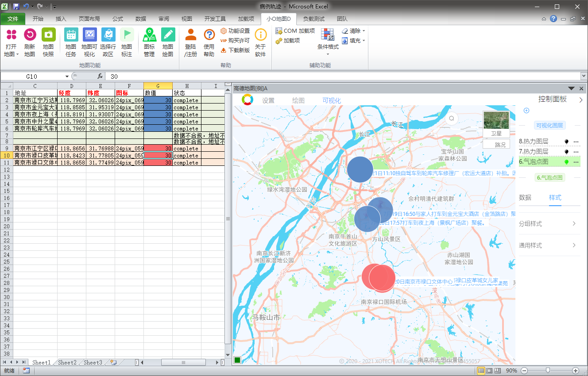Click the 功能设置 function settings button
The width and height of the screenshot is (588, 376).
235,31
